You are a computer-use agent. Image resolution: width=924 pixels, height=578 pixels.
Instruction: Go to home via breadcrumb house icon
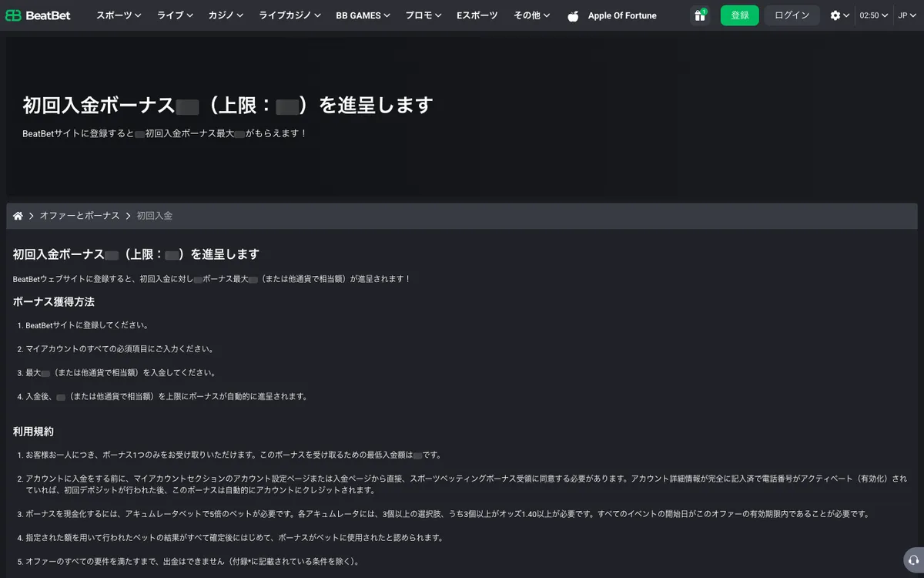(x=18, y=216)
